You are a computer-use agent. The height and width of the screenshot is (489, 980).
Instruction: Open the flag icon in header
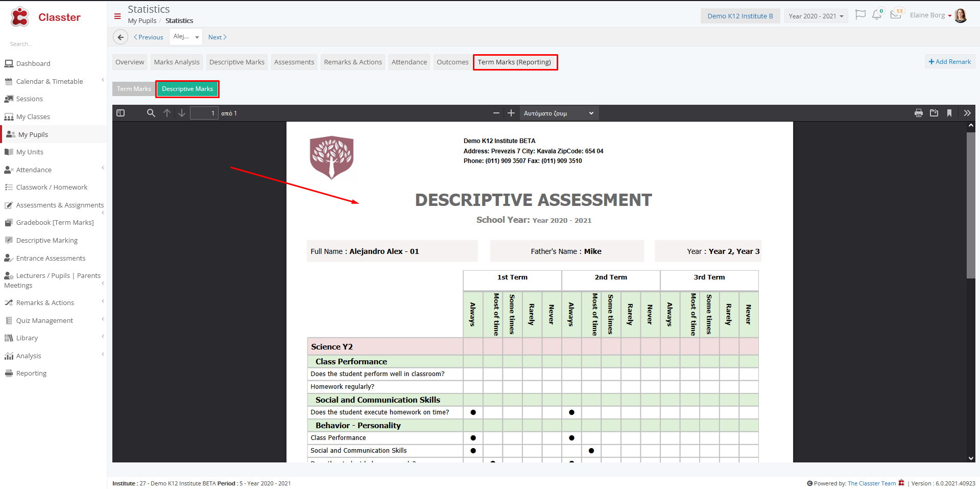click(860, 15)
